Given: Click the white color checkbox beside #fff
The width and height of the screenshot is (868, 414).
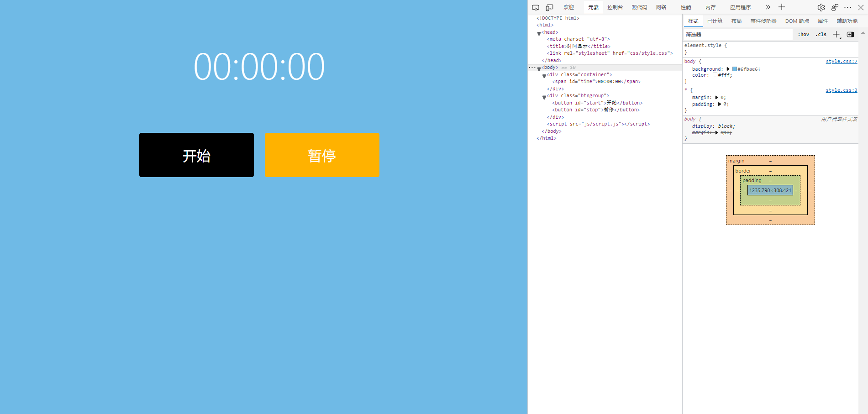Looking at the screenshot, I should click(715, 75).
